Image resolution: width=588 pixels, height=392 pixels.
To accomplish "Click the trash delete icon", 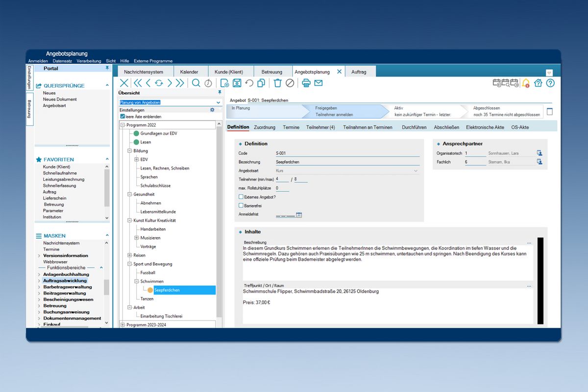I will (x=278, y=83).
